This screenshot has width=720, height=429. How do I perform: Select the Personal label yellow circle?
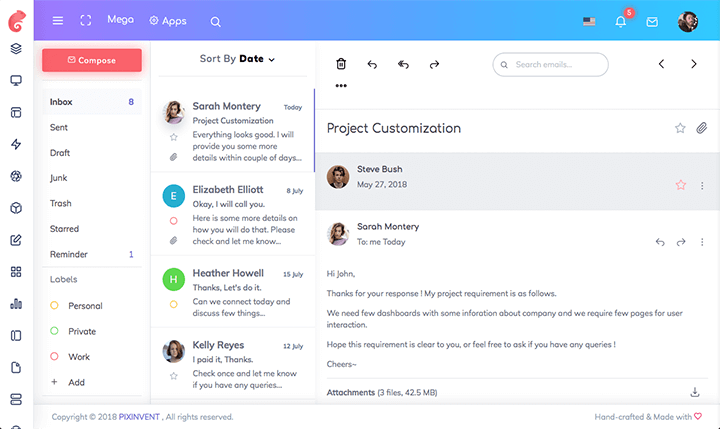click(54, 306)
